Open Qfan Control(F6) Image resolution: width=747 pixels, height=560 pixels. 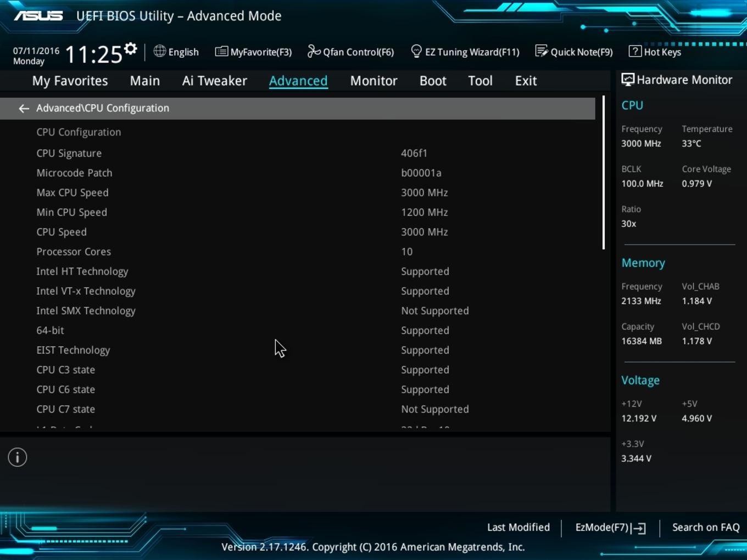[350, 52]
